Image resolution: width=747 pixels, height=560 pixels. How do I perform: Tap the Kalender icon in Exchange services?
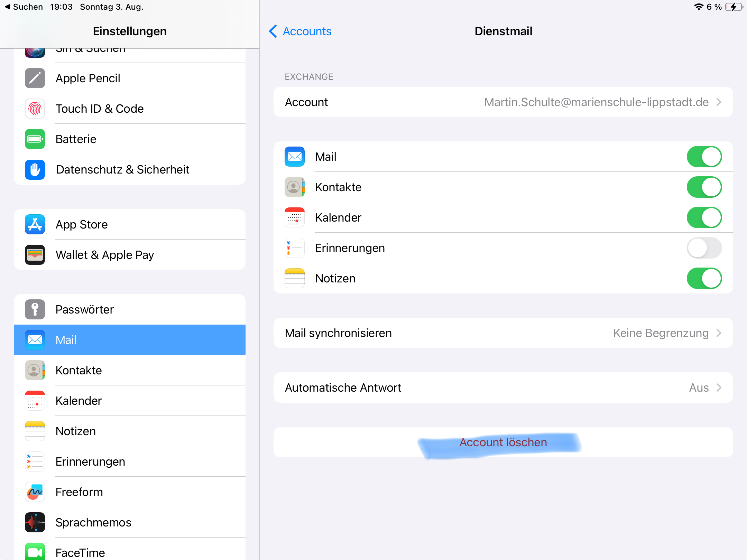coord(295,217)
